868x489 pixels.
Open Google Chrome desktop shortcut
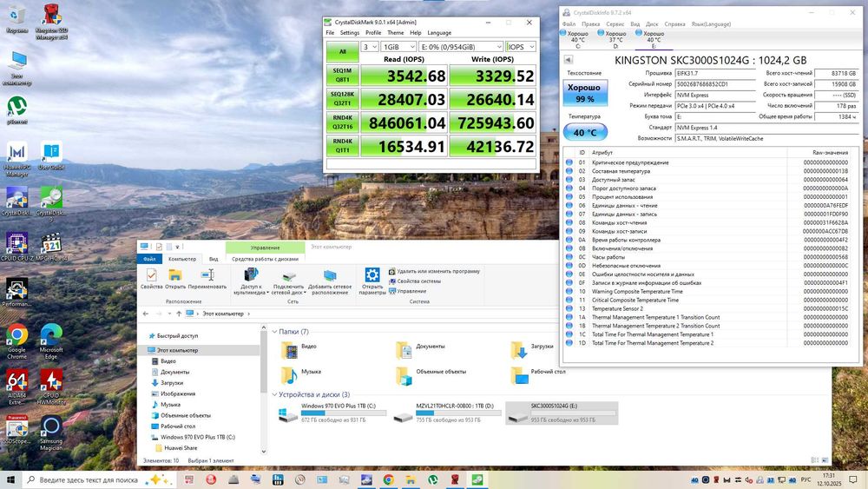coord(16,341)
